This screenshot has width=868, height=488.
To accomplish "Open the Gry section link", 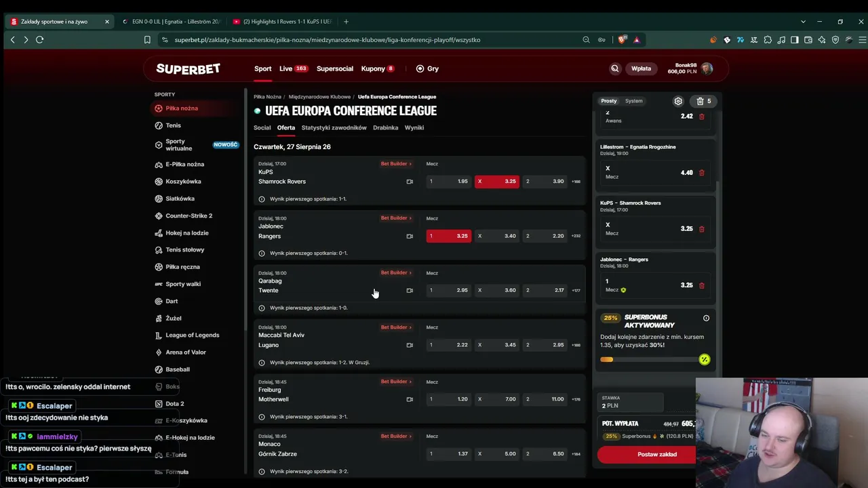I will click(427, 68).
